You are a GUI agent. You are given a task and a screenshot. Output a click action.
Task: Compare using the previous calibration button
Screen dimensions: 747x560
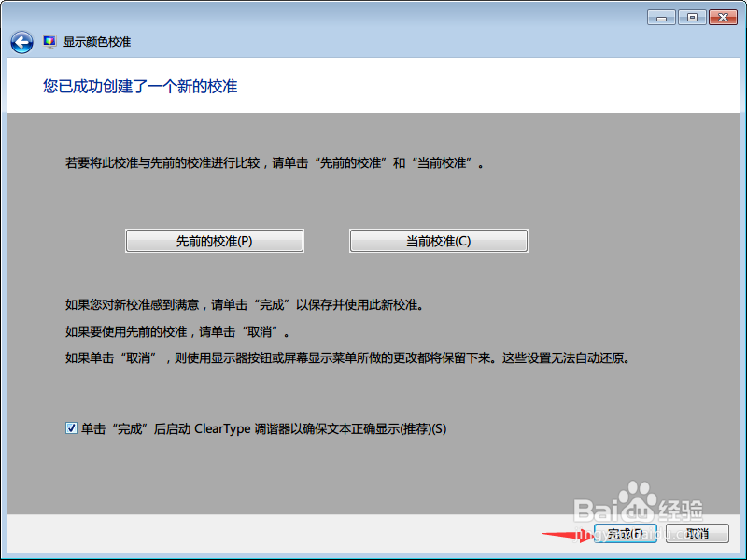214,241
